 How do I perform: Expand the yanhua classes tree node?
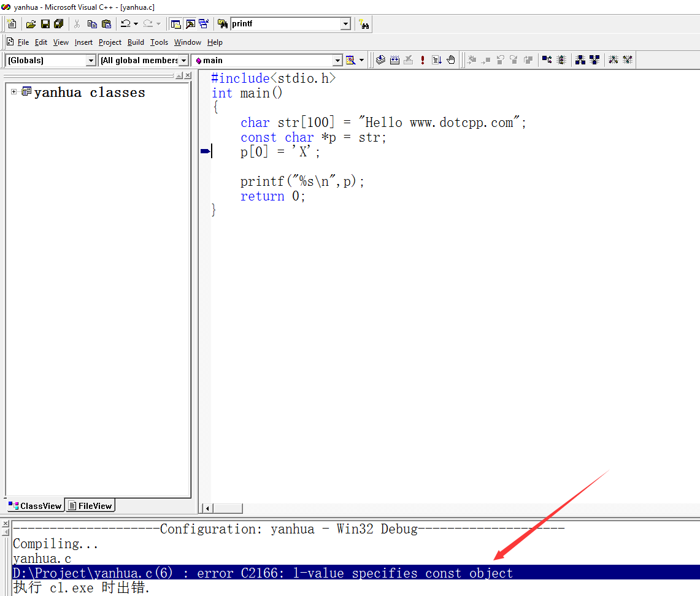[14, 92]
